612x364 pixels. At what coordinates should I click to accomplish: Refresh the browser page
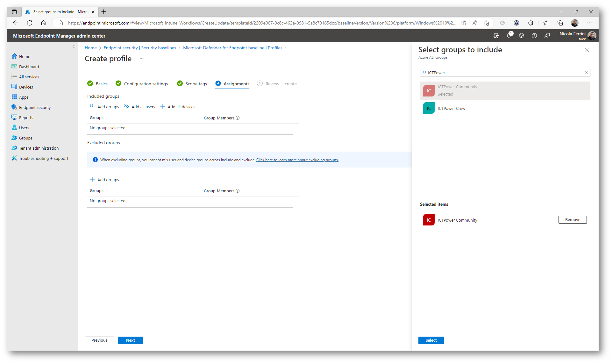pyautogui.click(x=30, y=23)
